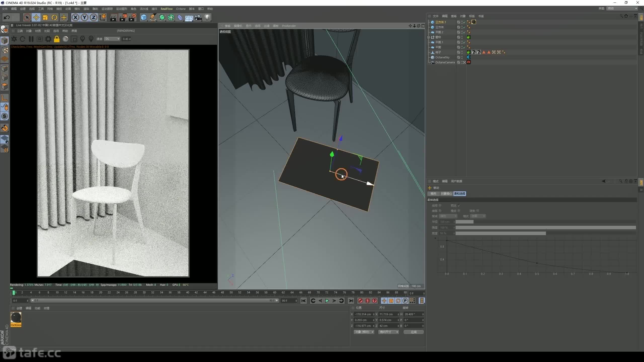Toggle the Live Viewer resolution lock
Screen dimensions: 644x362
[57, 39]
